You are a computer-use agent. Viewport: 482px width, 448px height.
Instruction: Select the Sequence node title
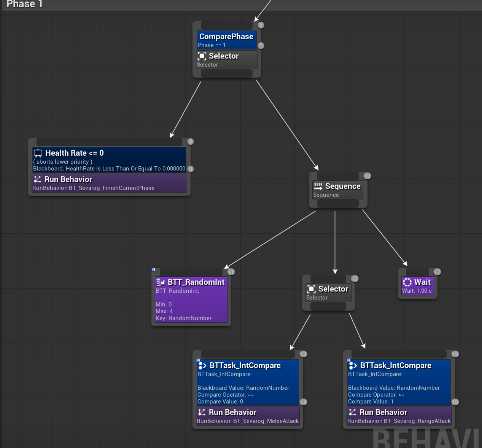[343, 186]
